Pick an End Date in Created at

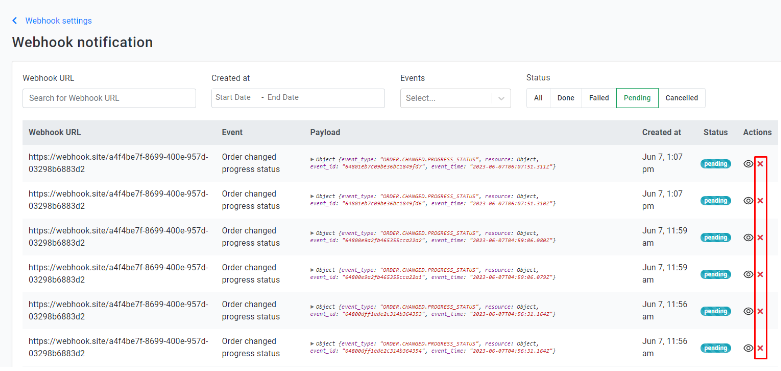pyautogui.click(x=283, y=98)
